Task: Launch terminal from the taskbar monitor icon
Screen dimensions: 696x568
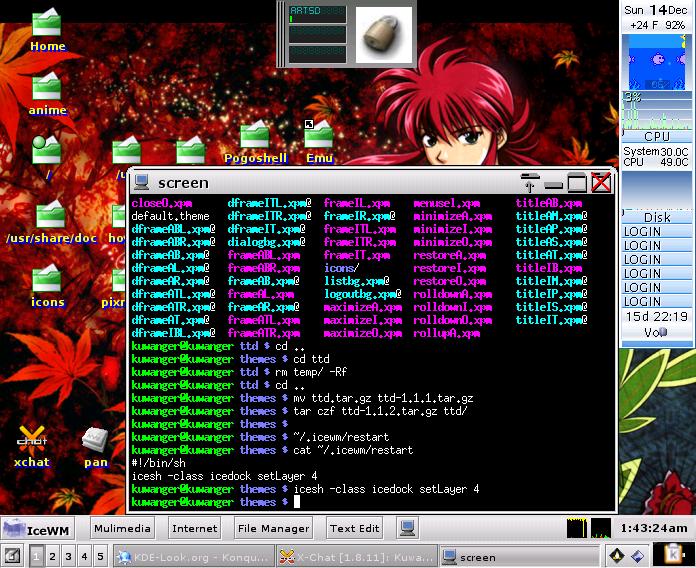Action: [x=407, y=528]
